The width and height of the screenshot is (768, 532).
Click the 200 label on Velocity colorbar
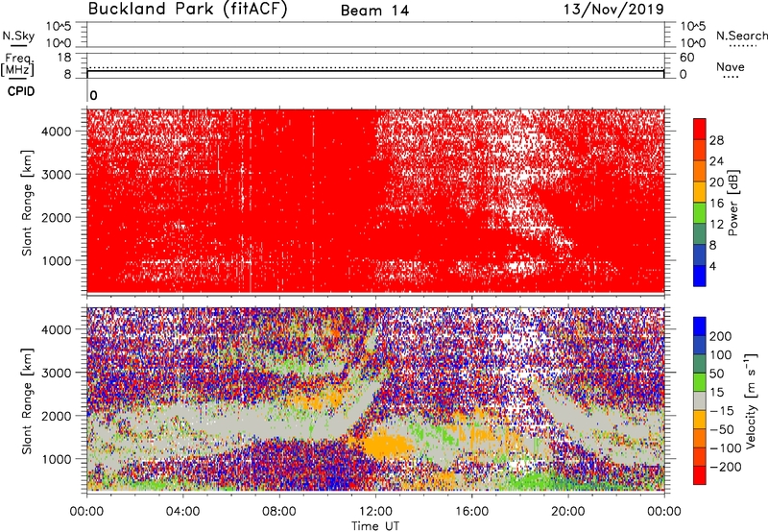click(x=721, y=336)
